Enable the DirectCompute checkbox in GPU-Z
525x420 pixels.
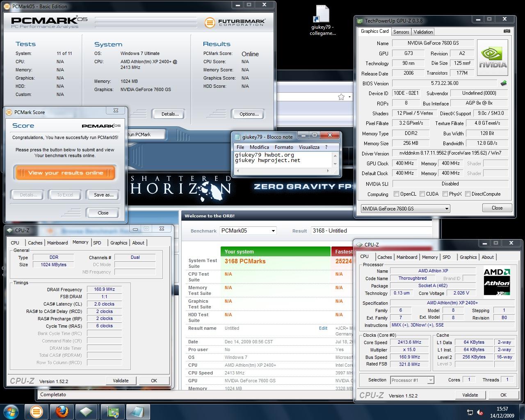[468, 194]
